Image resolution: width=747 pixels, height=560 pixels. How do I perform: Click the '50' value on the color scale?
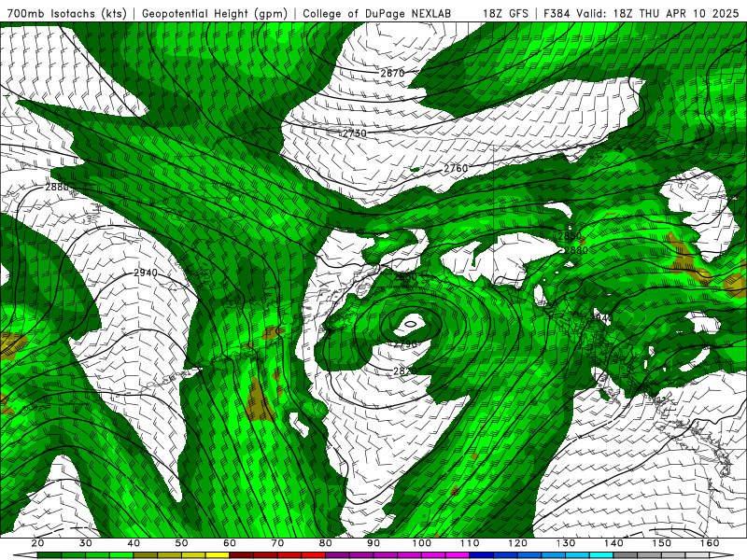[x=181, y=543]
